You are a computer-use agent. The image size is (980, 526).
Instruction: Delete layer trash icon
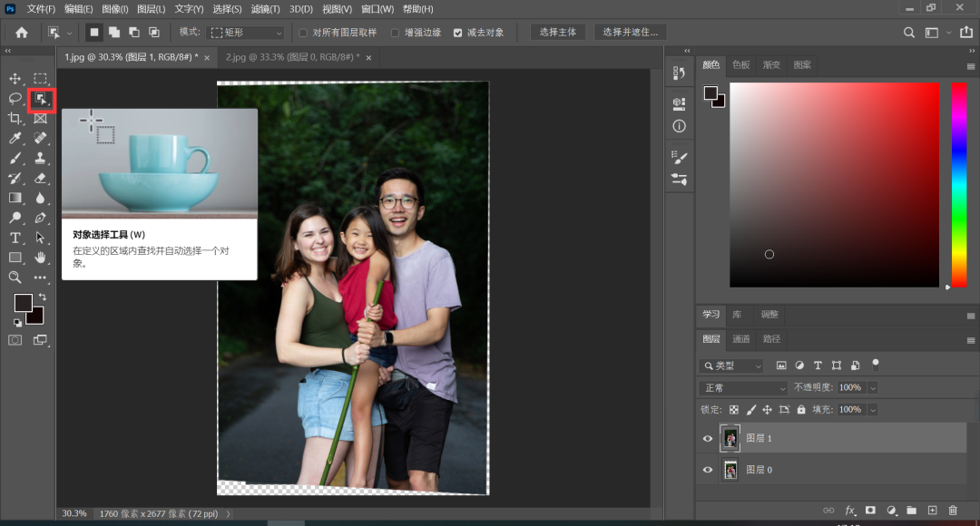pyautogui.click(x=953, y=511)
